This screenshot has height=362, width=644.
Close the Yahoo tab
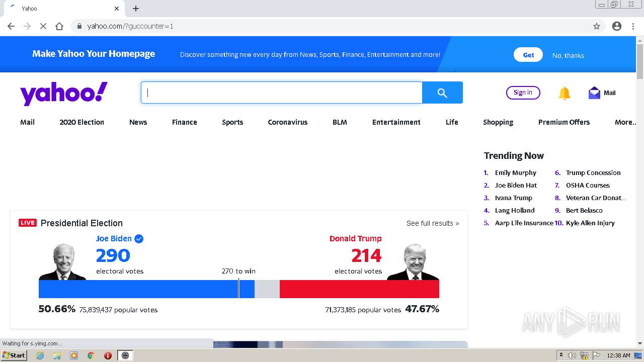click(117, 9)
